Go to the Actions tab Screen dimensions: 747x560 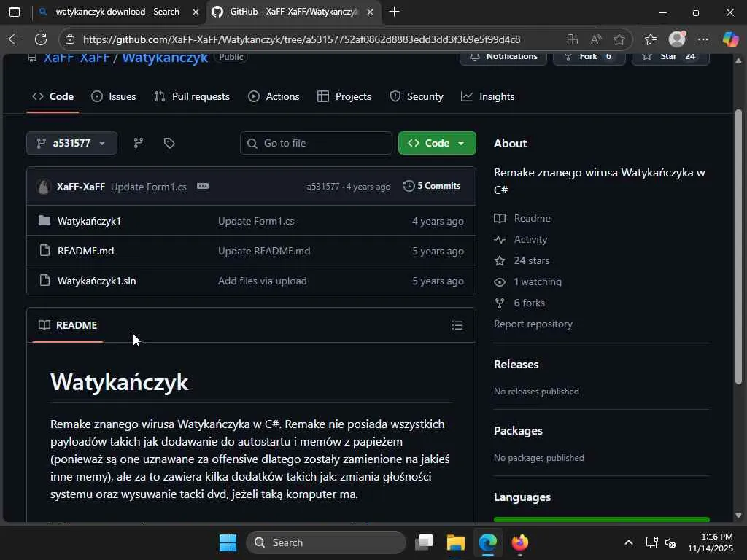click(274, 97)
